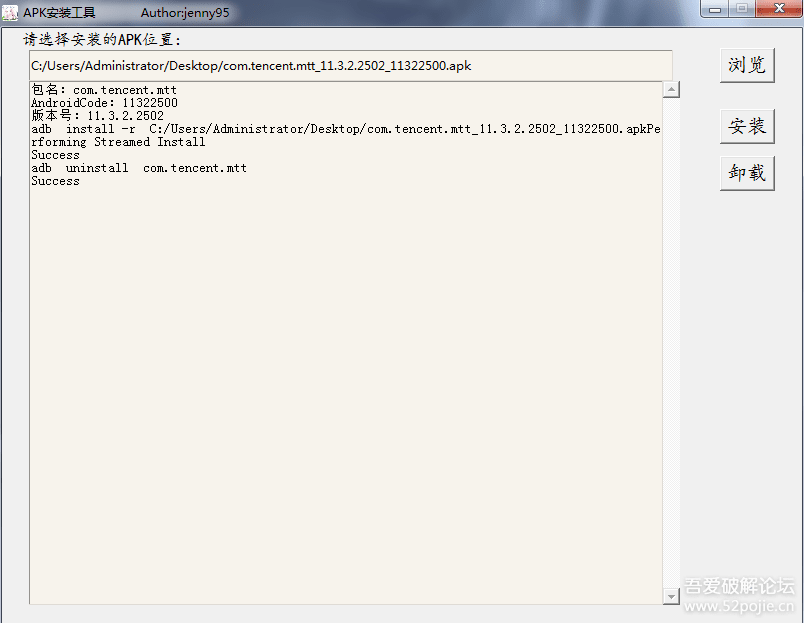This screenshot has height=623, width=804.
Task: Click the APK file path input field
Action: click(351, 66)
